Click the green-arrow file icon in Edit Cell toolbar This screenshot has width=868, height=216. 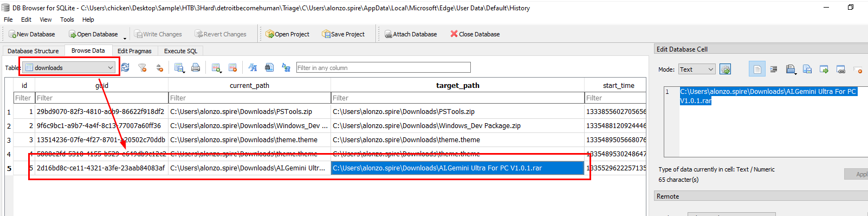tap(824, 69)
